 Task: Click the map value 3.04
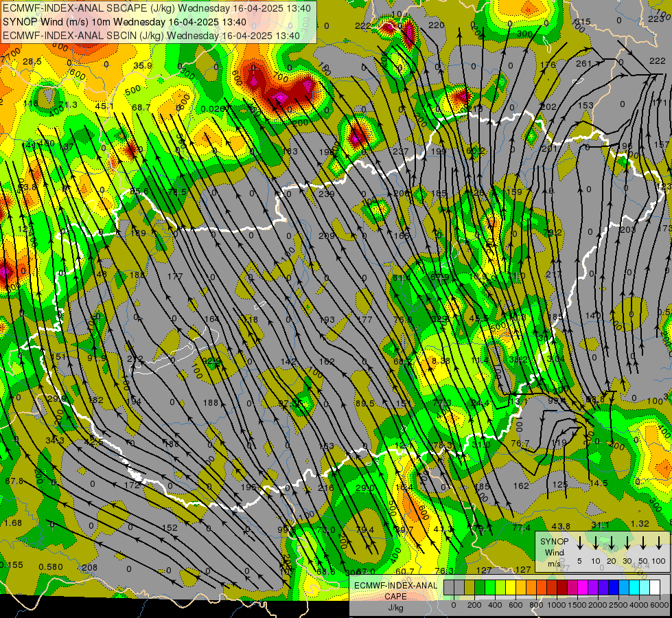coord(555,358)
